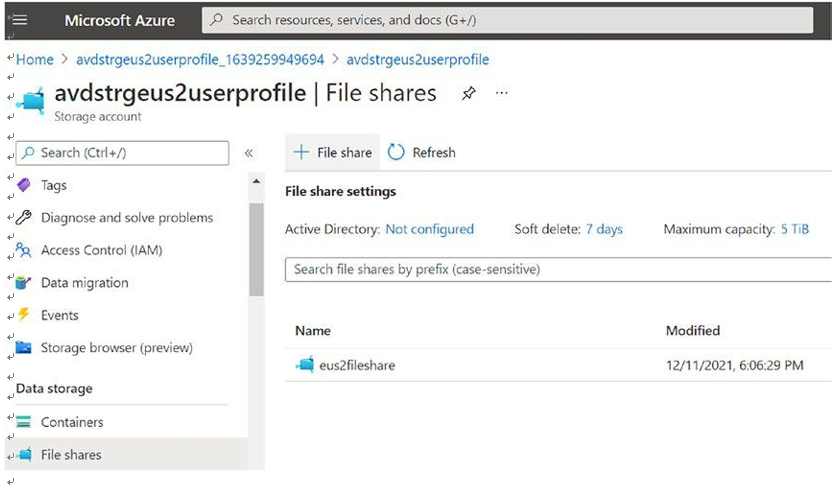The width and height of the screenshot is (836, 485).
Task: Open the ellipsis more options menu
Action: click(x=502, y=93)
